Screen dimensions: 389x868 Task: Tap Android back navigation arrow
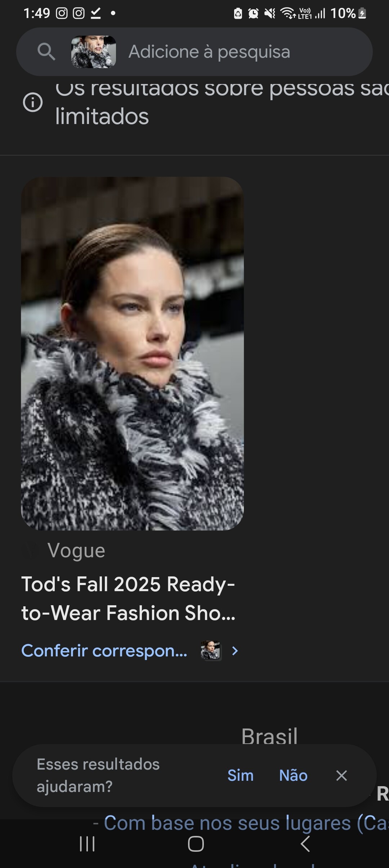[x=305, y=844]
